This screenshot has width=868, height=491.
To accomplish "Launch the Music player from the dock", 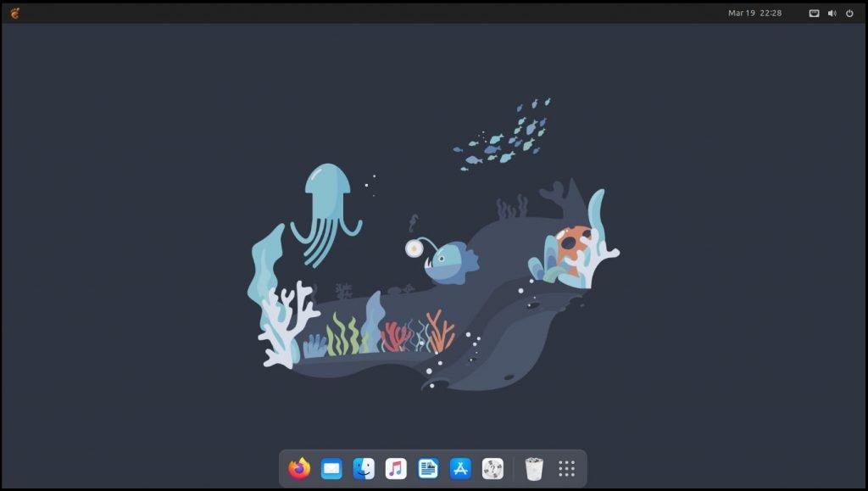I will pos(395,467).
